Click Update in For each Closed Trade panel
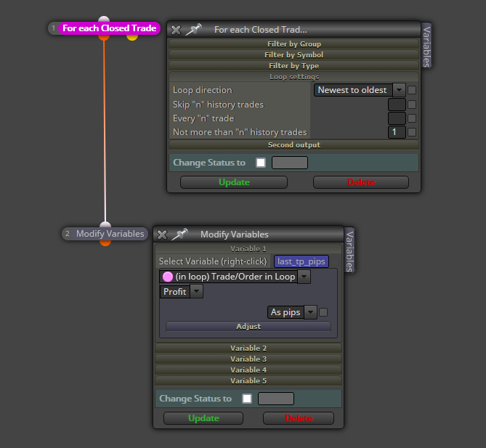This screenshot has height=448, width=486. coord(234,182)
